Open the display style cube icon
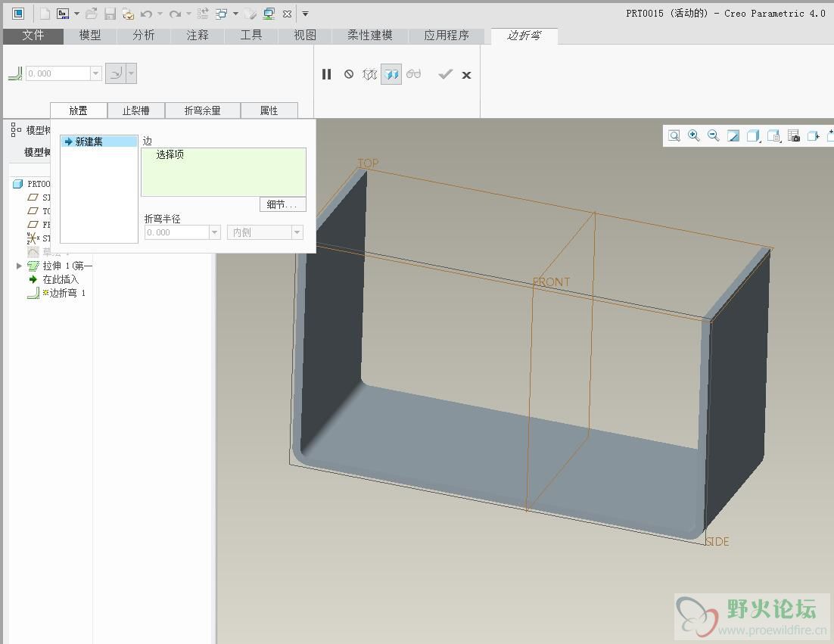Viewport: 834px width, 644px height. point(753,136)
